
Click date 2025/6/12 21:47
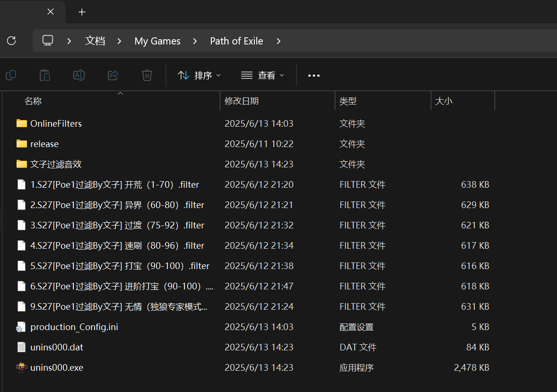(x=259, y=287)
